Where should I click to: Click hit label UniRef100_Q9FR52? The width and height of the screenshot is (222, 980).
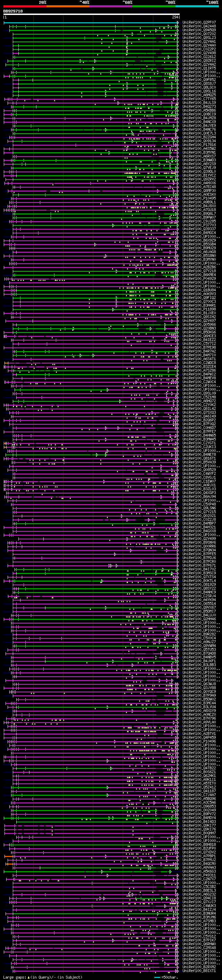coord(199,80)
